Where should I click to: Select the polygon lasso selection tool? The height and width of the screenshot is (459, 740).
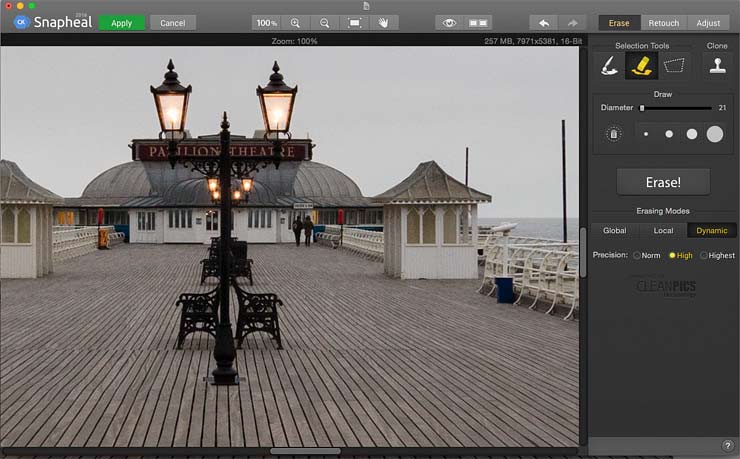pyautogui.click(x=673, y=66)
